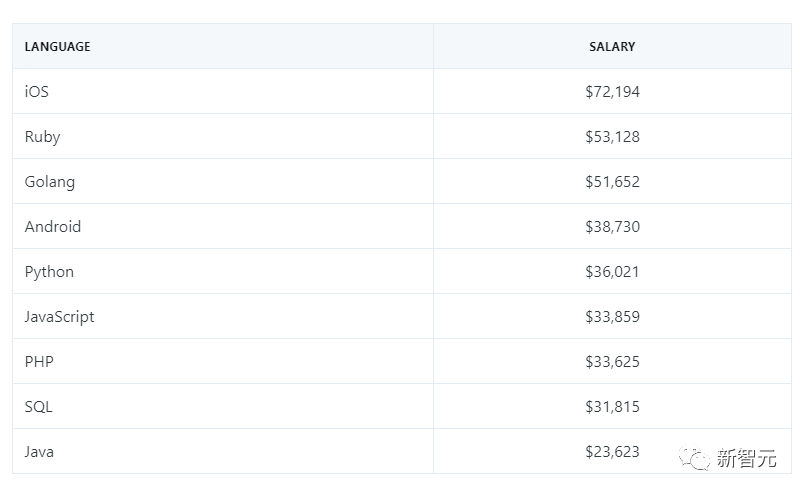
Task: Click the $31,815 salary value
Action: click(x=612, y=407)
